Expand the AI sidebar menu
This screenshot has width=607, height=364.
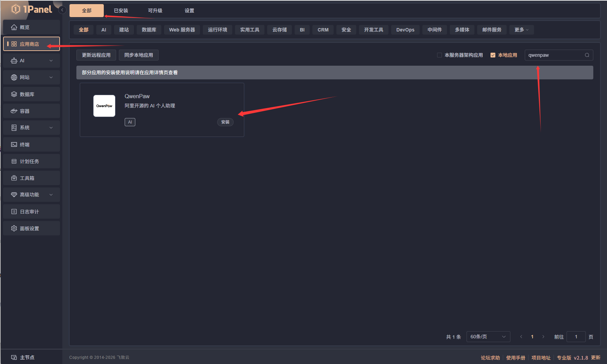(x=51, y=61)
